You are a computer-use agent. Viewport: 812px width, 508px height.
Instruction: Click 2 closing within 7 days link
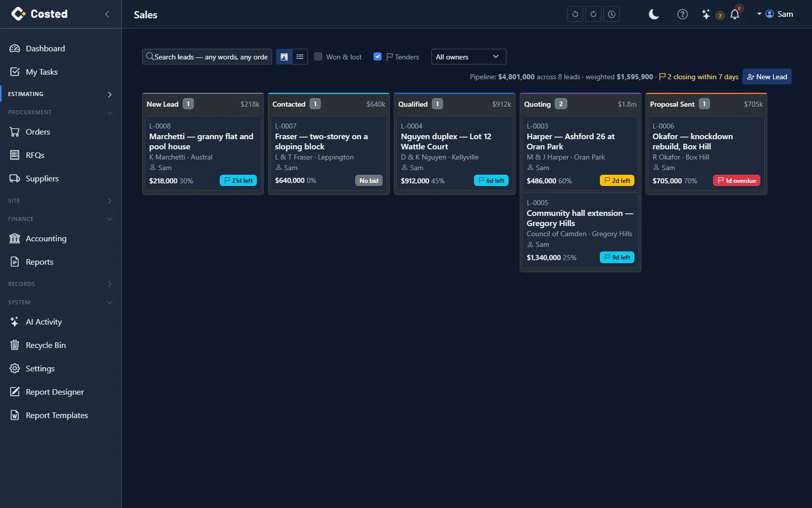(699, 77)
